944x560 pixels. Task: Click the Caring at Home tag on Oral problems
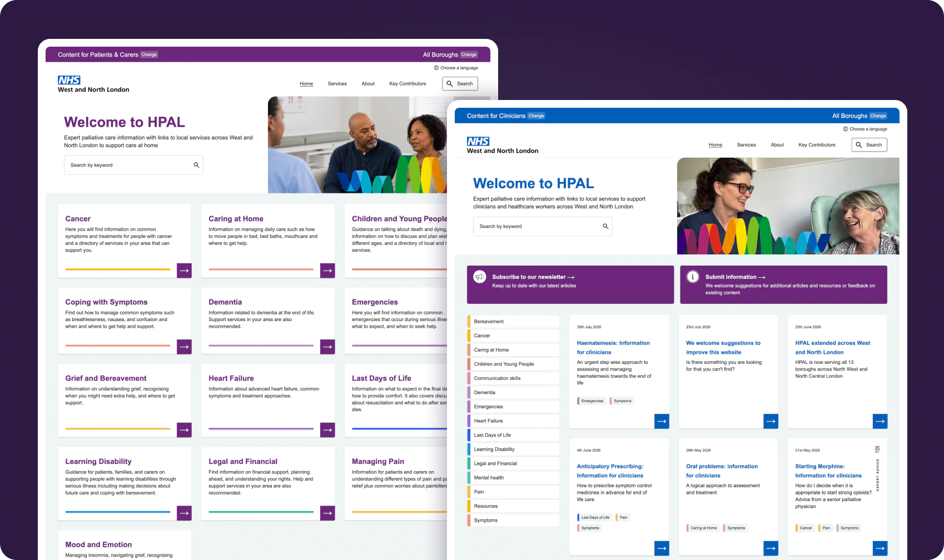tap(703, 528)
